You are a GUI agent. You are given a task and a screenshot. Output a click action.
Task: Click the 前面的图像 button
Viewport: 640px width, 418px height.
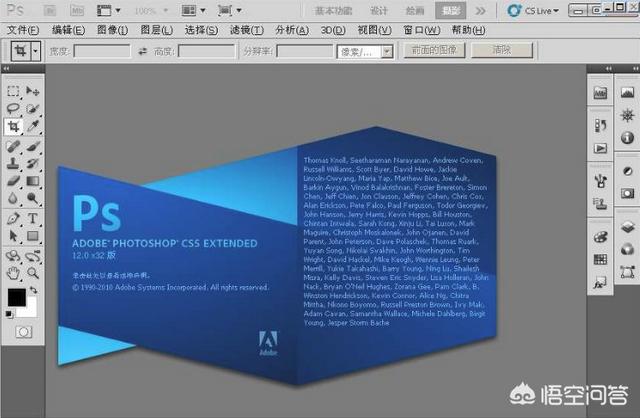tap(434, 50)
